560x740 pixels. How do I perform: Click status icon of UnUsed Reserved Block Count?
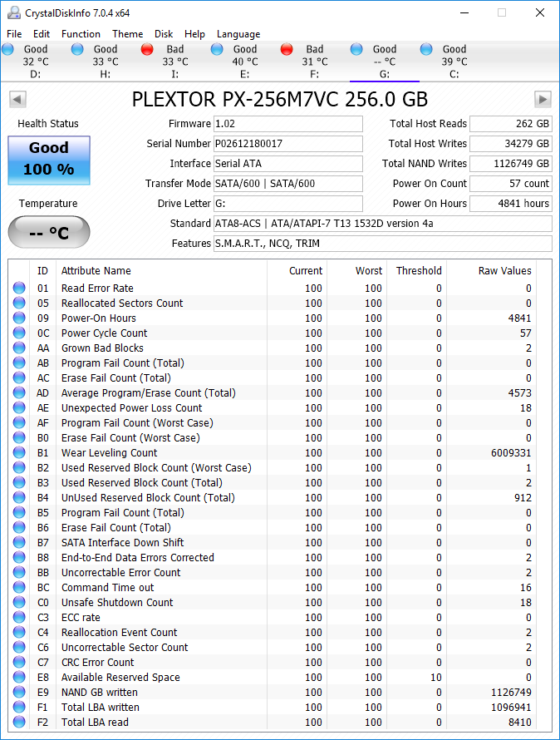(x=19, y=497)
